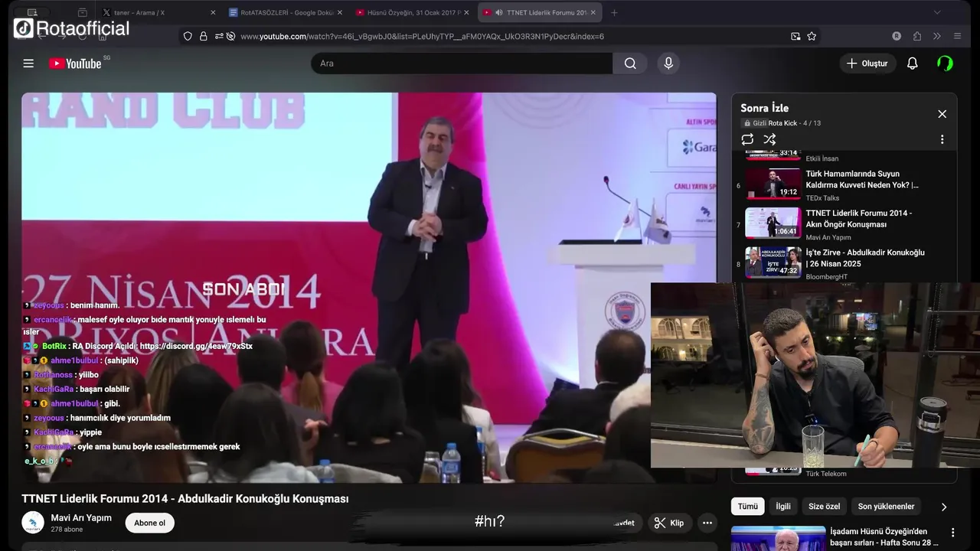This screenshot has width=980, height=551.
Task: Close the RotATASÖZLERİ Google Docs tab
Action: 340,12
